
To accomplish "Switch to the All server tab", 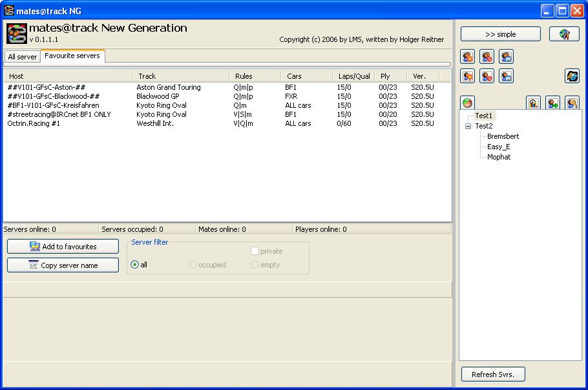I will (22, 57).
